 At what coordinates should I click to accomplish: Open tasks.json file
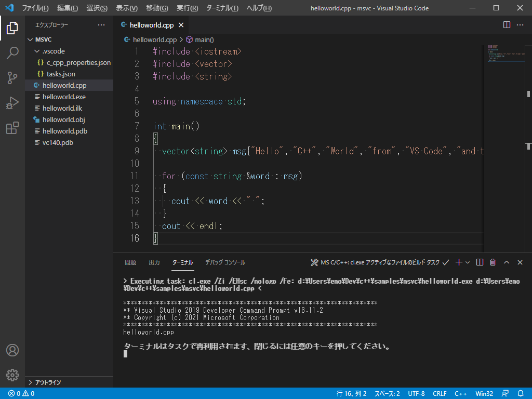pos(69,74)
